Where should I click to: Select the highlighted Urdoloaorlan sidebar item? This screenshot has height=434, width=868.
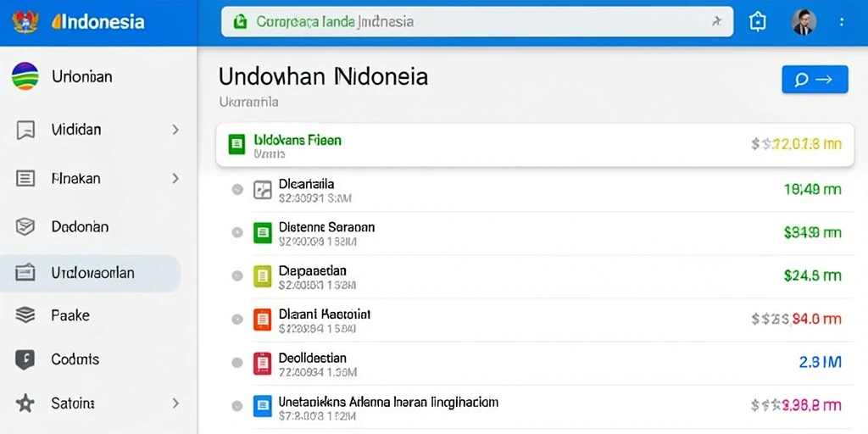(x=90, y=273)
